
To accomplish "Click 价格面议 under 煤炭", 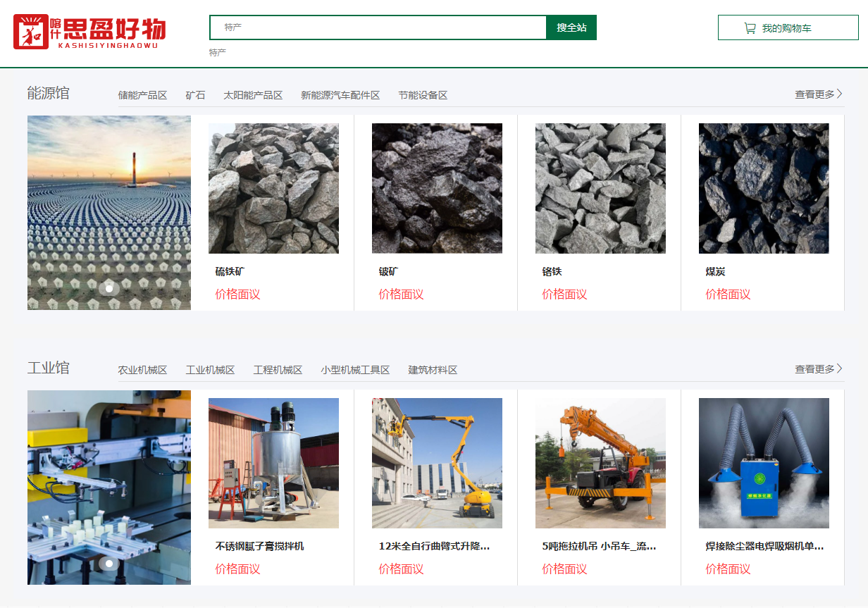I will point(728,294).
